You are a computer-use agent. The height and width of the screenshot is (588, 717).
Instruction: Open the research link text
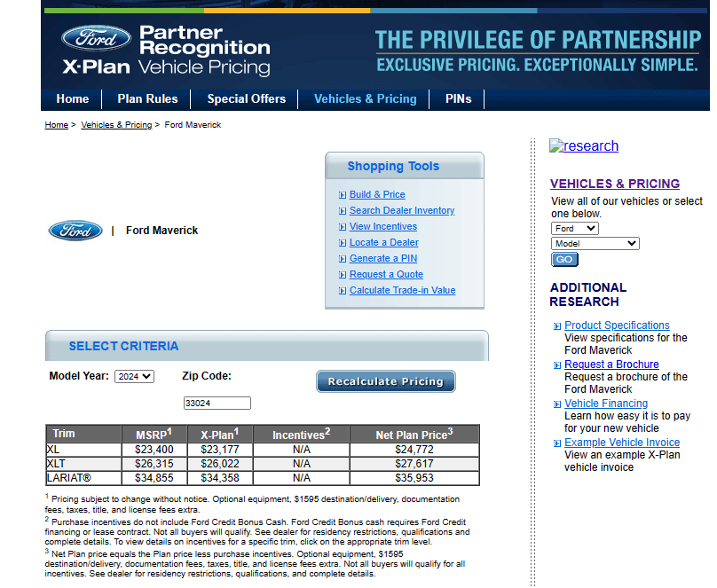(x=591, y=145)
